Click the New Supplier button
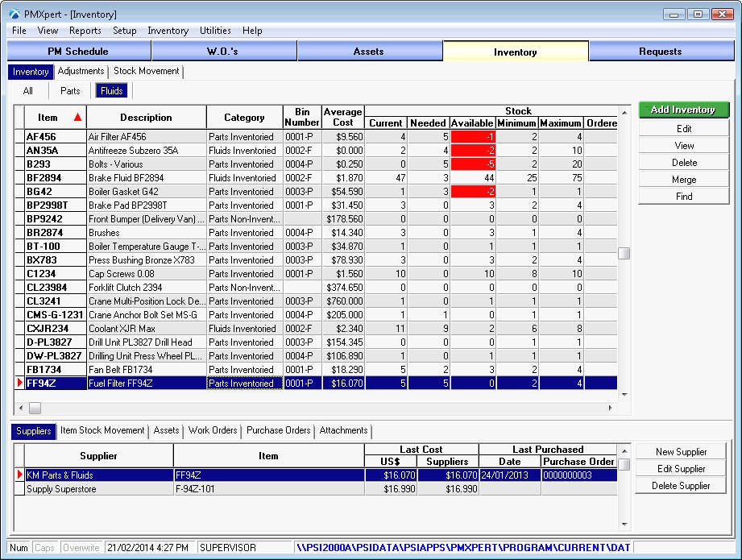This screenshot has height=560, width=742. pos(681,451)
